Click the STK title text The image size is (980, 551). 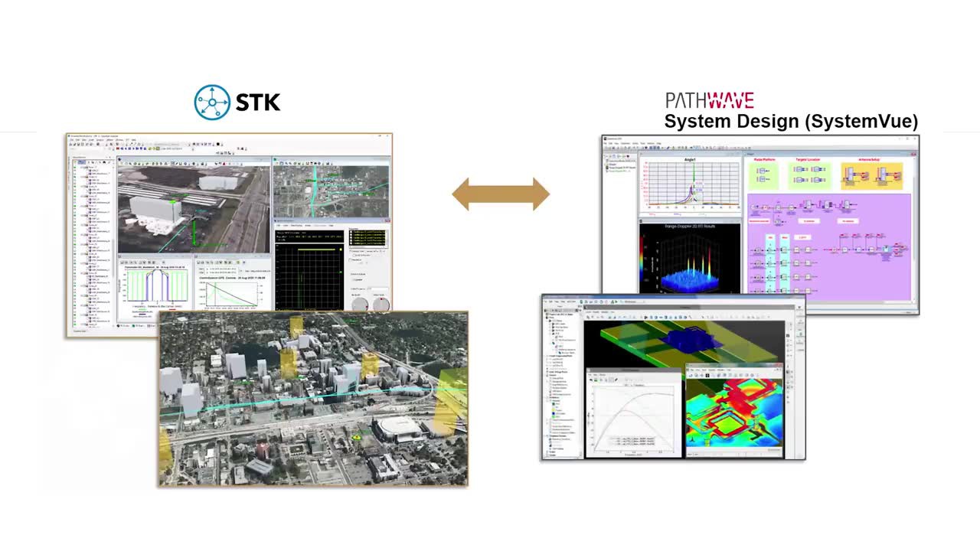[x=258, y=102]
